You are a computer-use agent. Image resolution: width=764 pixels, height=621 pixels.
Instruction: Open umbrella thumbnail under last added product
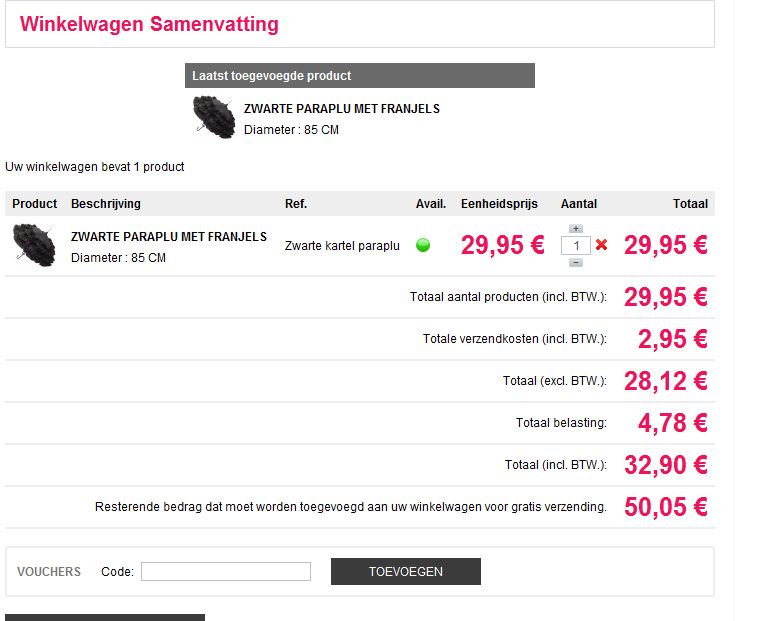214,117
